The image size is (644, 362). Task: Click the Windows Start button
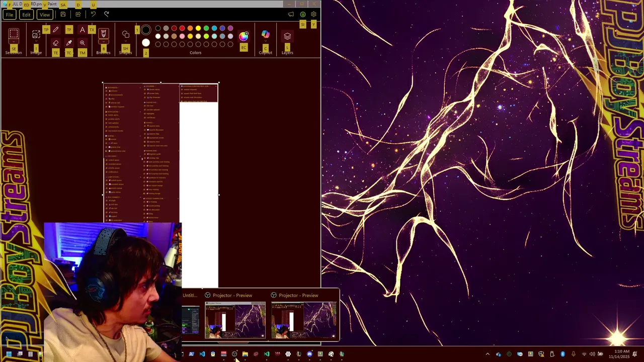9,354
